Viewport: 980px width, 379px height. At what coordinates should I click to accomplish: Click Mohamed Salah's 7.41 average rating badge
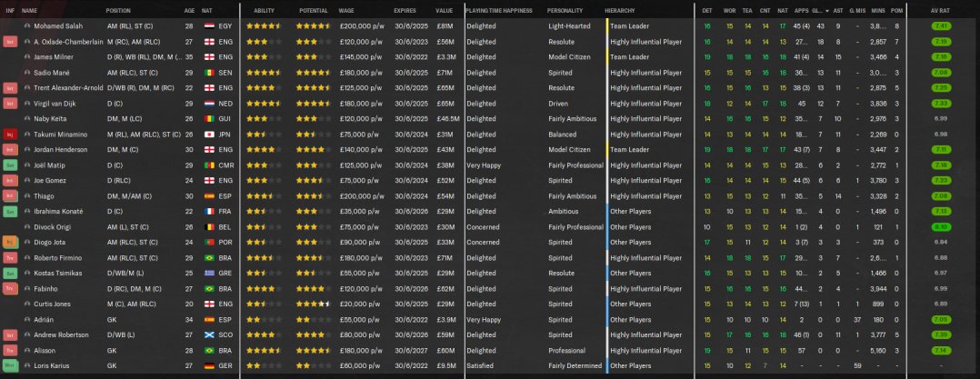941,26
